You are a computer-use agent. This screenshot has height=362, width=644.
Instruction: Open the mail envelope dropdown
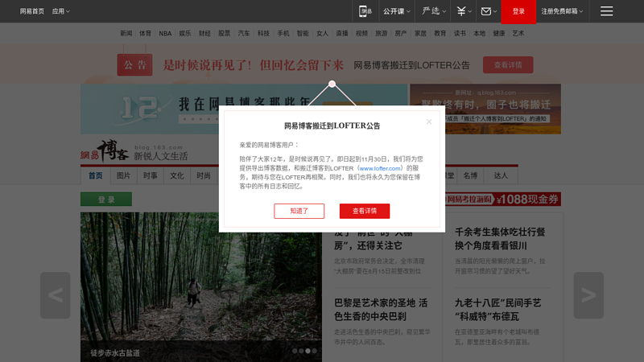coord(489,11)
